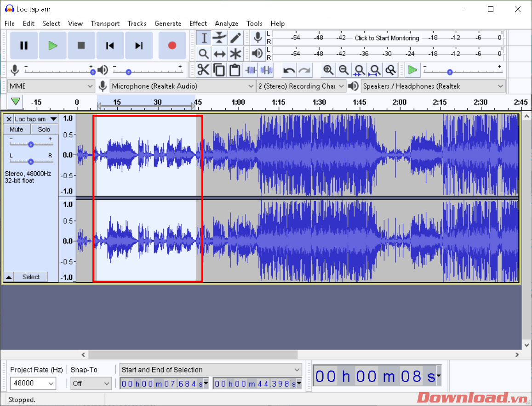Viewport: 532px width, 406px height.
Task: Mute the Loc tap am track
Action: [17, 130]
